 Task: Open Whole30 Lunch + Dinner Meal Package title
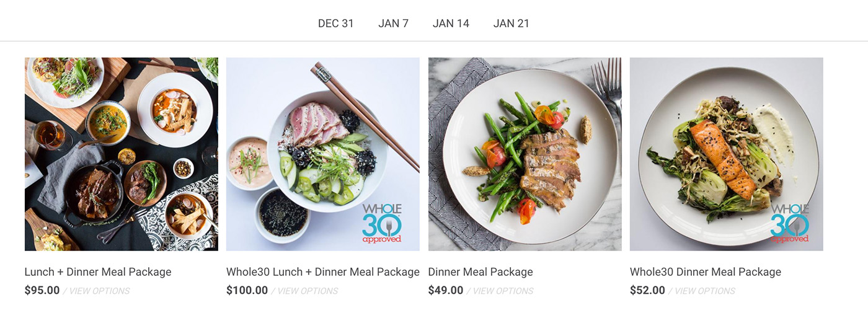point(323,272)
